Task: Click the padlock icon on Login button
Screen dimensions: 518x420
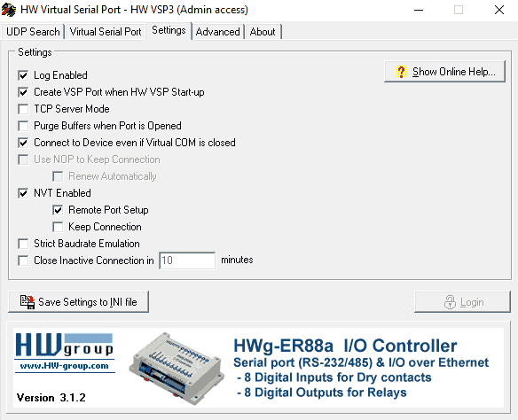Action: click(x=450, y=302)
